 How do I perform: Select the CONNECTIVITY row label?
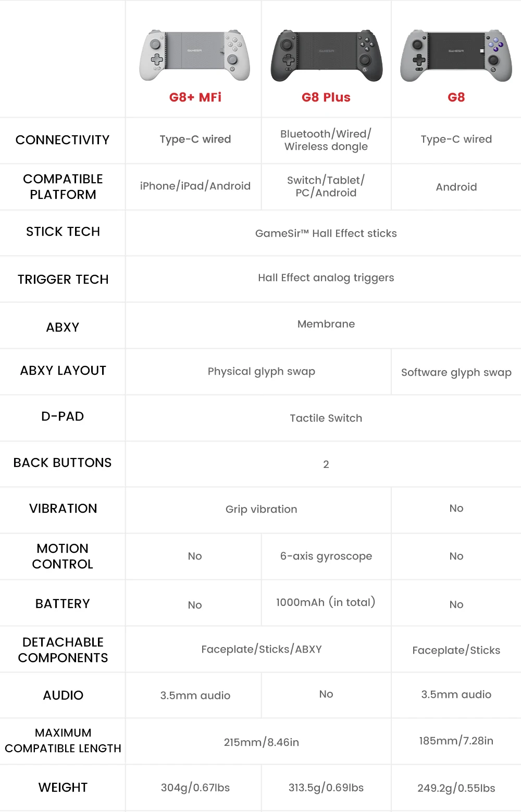63,140
